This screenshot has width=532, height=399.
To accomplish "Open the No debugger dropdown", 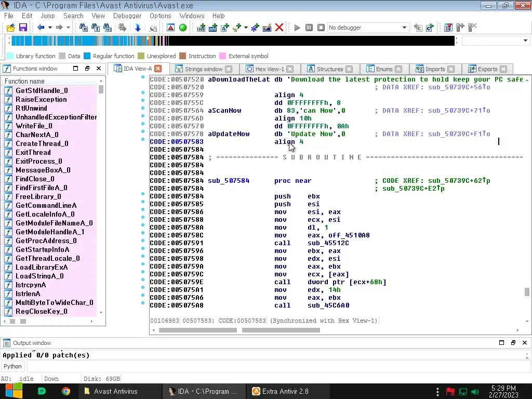I will coord(404,28).
